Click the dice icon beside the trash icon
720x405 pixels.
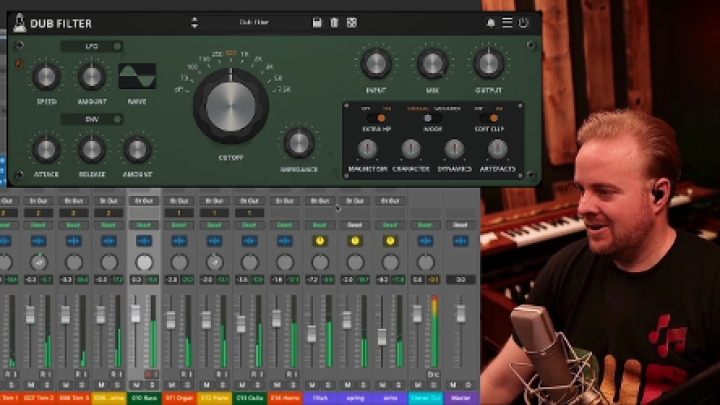pyautogui.click(x=352, y=22)
